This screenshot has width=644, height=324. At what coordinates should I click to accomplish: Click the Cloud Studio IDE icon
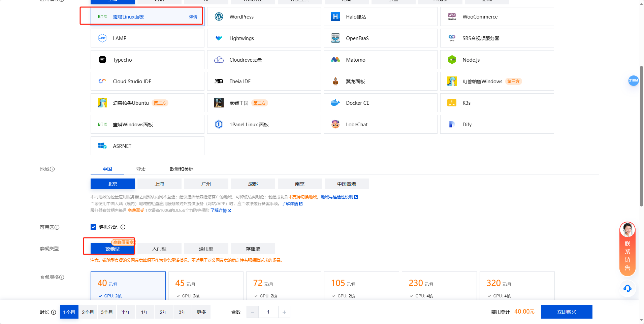(102, 81)
